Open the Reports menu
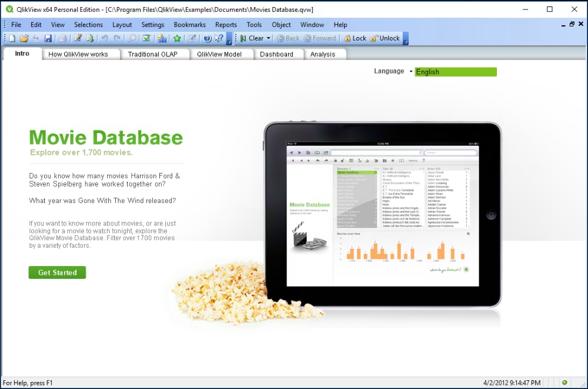 pyautogui.click(x=226, y=25)
